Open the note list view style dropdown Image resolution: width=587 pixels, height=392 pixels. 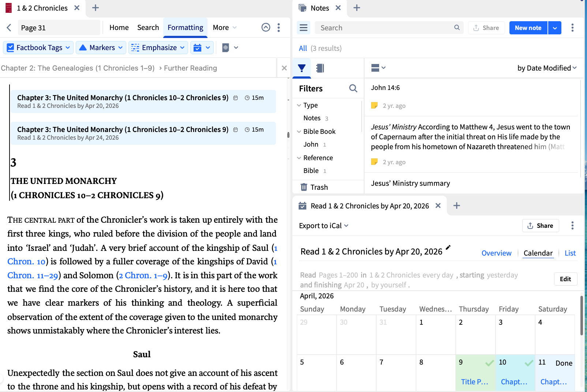(x=378, y=68)
